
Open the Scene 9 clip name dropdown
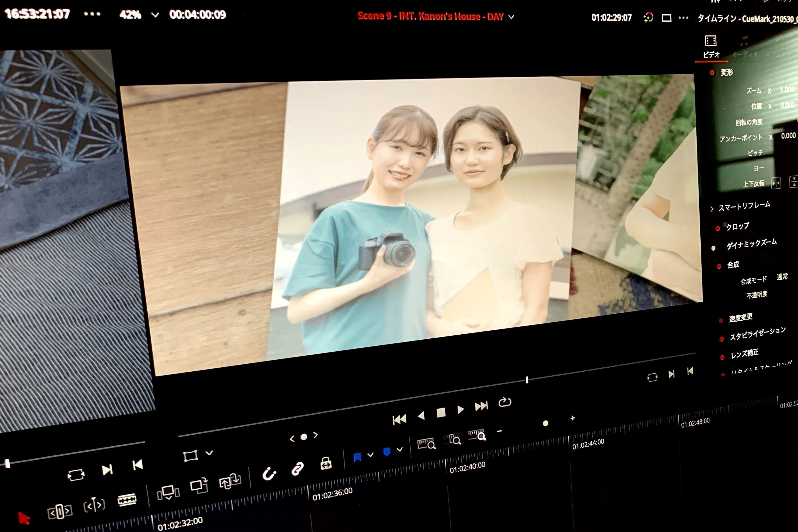pos(511,17)
